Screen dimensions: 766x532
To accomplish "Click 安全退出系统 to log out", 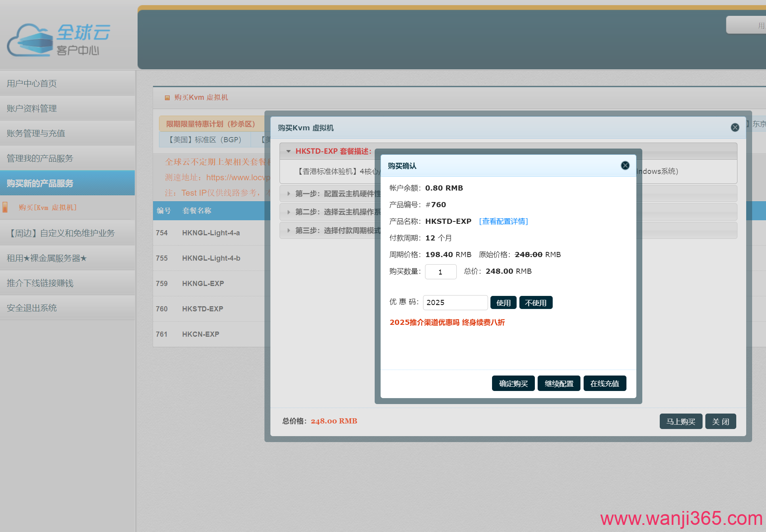I will coord(67,308).
